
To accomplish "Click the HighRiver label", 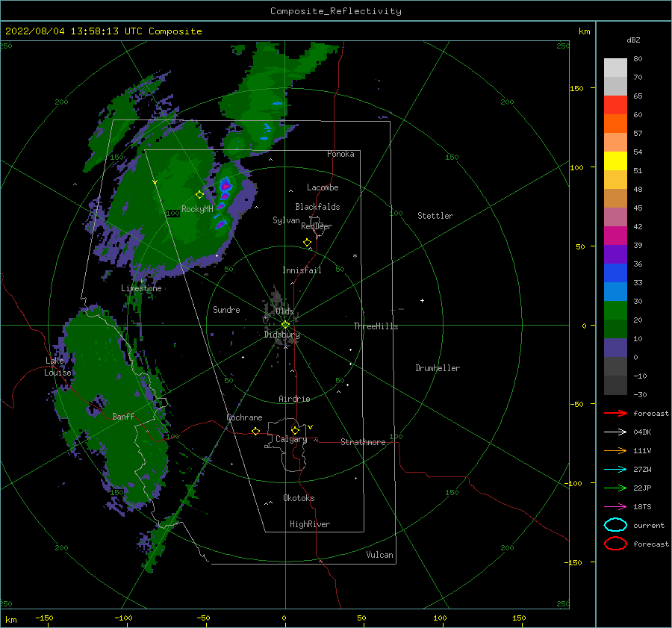I will pyautogui.click(x=310, y=524).
